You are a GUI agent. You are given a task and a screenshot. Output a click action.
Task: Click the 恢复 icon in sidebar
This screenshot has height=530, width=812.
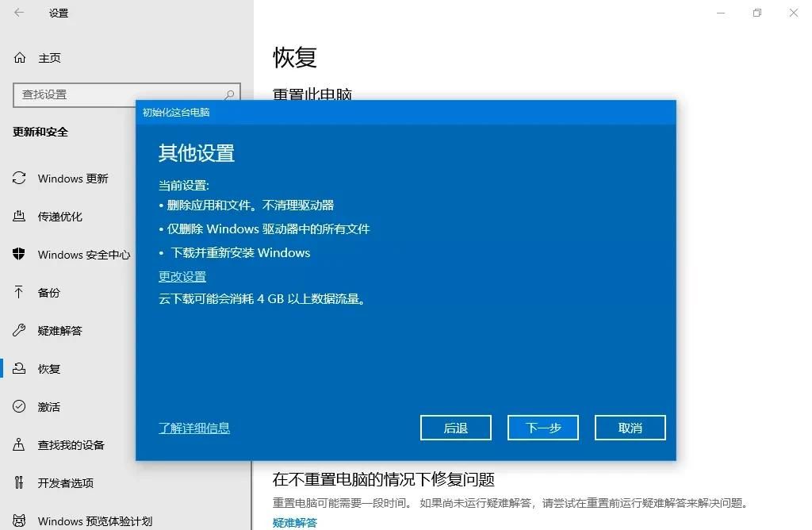click(x=17, y=368)
